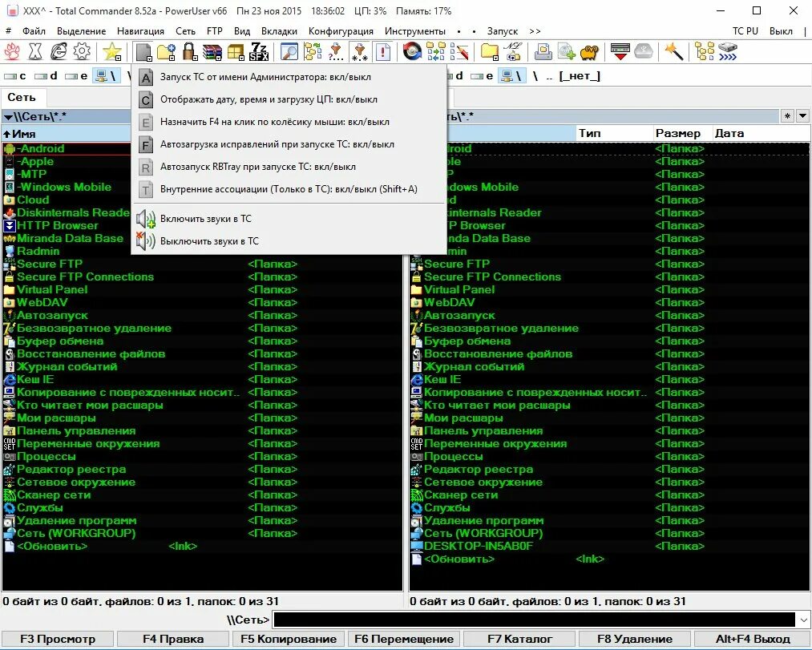This screenshot has width=812, height=650.
Task: Click the device with red down arrow icon
Action: [620, 52]
